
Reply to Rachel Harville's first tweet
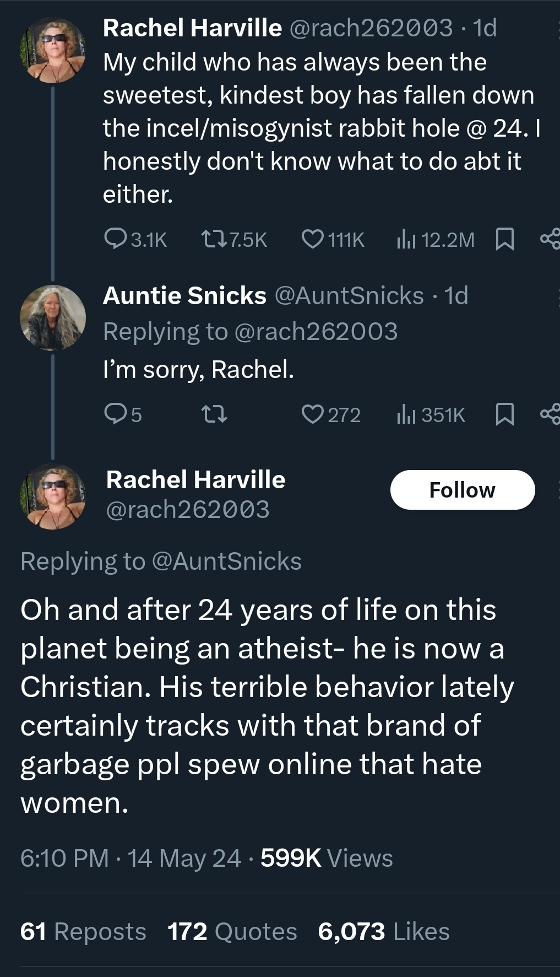[x=116, y=239]
